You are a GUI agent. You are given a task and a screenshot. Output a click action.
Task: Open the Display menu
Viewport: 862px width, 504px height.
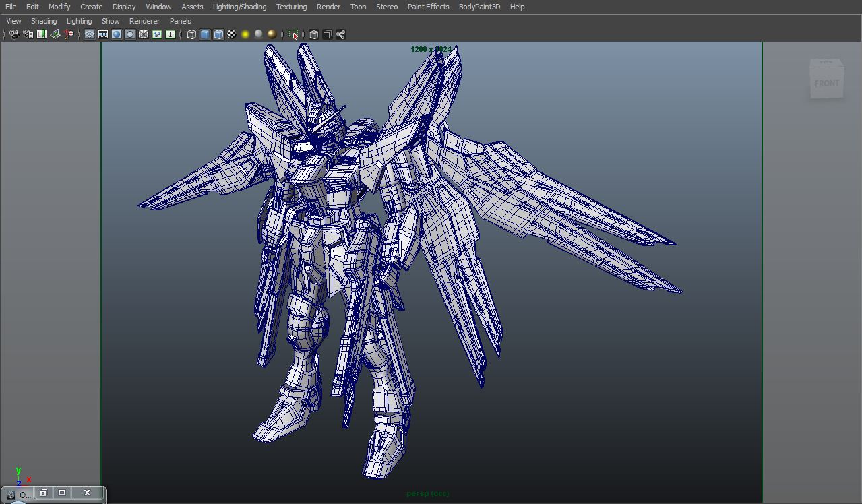124,7
